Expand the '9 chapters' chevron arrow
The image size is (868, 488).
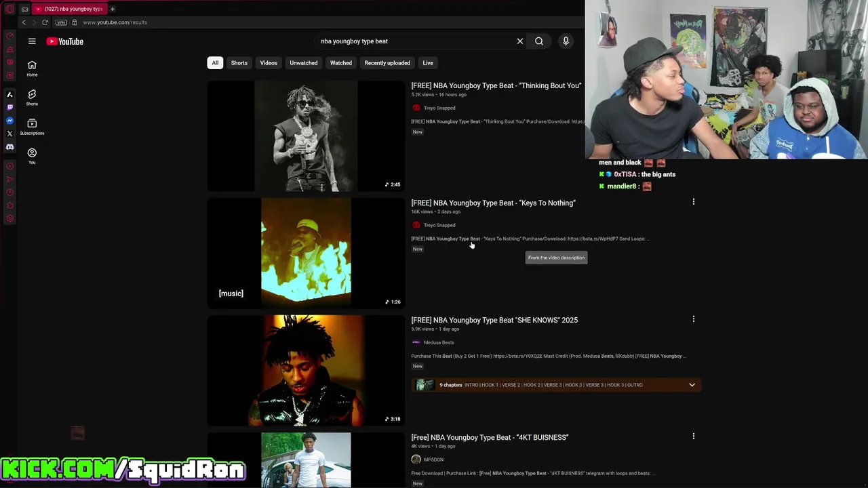click(x=692, y=386)
